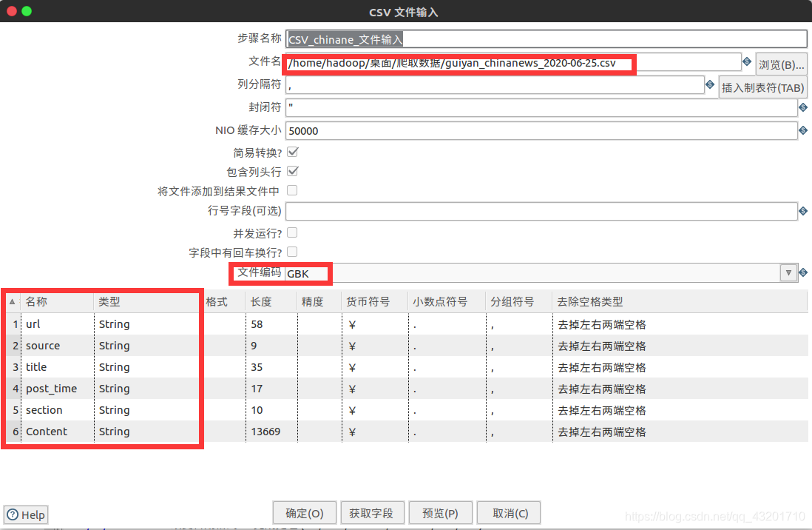Click the NIO 缓存大小 field with 50000
This screenshot has height=530, width=812.
click(541, 131)
